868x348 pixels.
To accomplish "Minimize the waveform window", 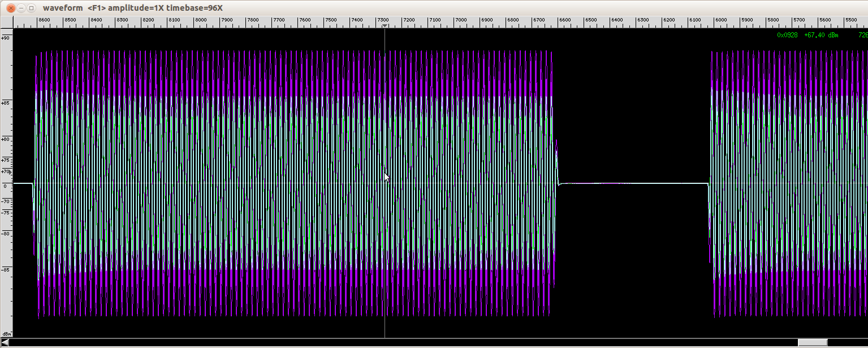I will [20, 8].
